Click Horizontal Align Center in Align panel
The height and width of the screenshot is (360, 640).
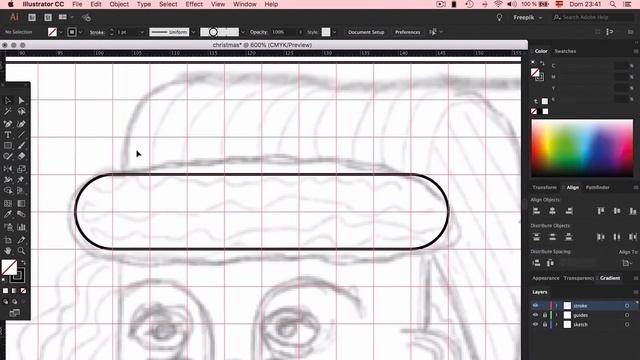[x=552, y=211]
